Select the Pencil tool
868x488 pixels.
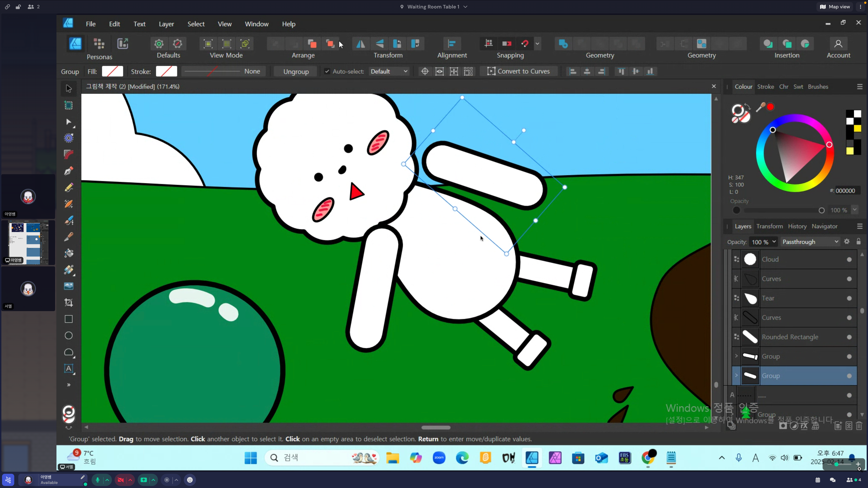tap(68, 188)
